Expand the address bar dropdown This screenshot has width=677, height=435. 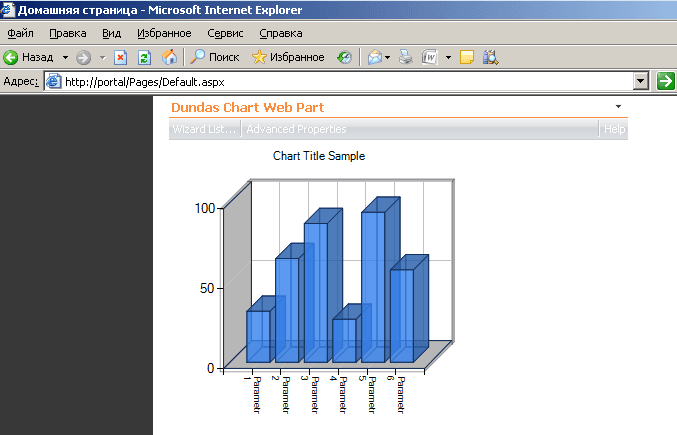point(641,81)
